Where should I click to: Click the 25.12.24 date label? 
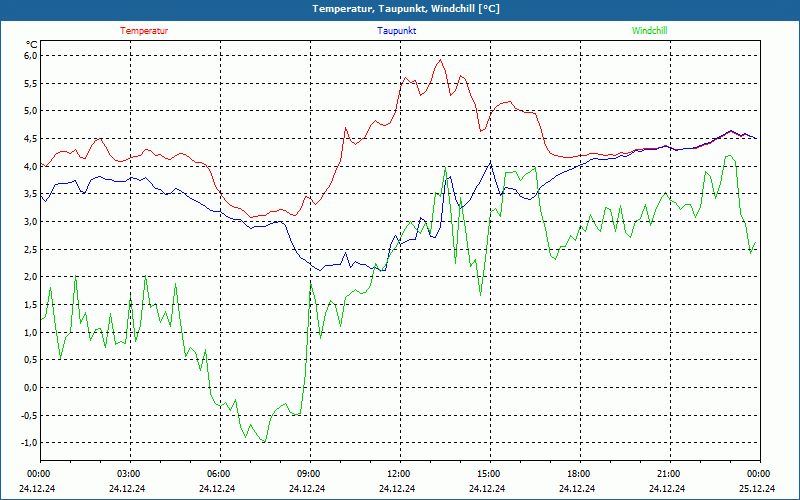(x=757, y=488)
